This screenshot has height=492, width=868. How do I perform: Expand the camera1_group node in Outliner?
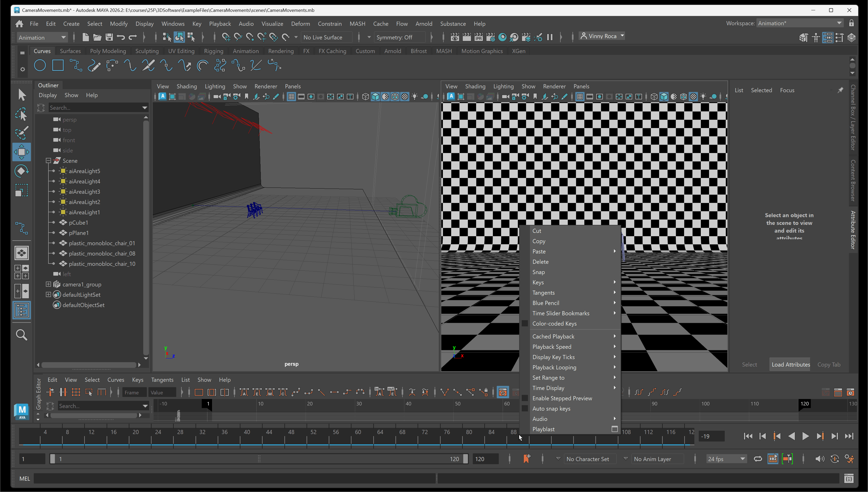48,284
